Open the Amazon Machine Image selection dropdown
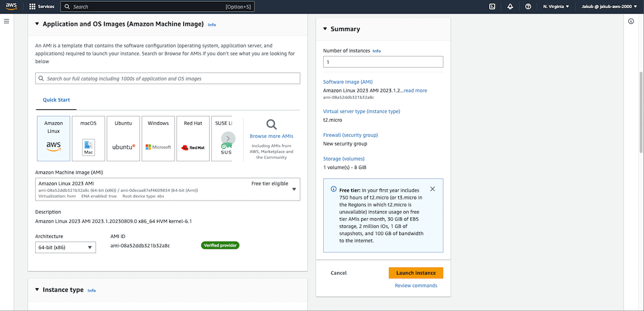This screenshot has height=311, width=644. coord(167,189)
